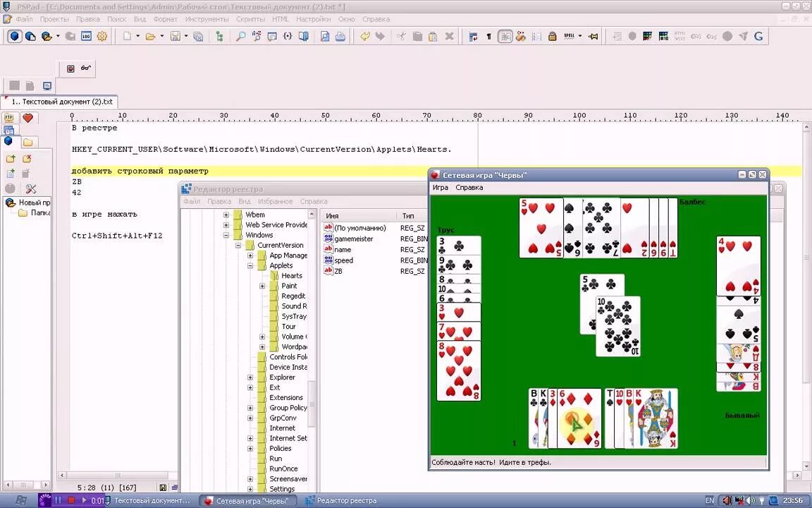Open the bookmarks book icon
Viewport: 812px width, 508px height.
coord(304,36)
